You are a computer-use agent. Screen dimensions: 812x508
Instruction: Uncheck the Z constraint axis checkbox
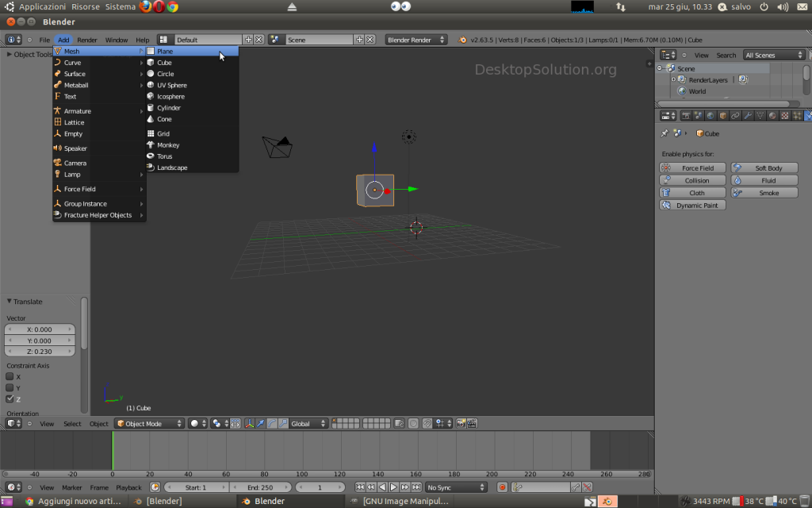(10, 398)
